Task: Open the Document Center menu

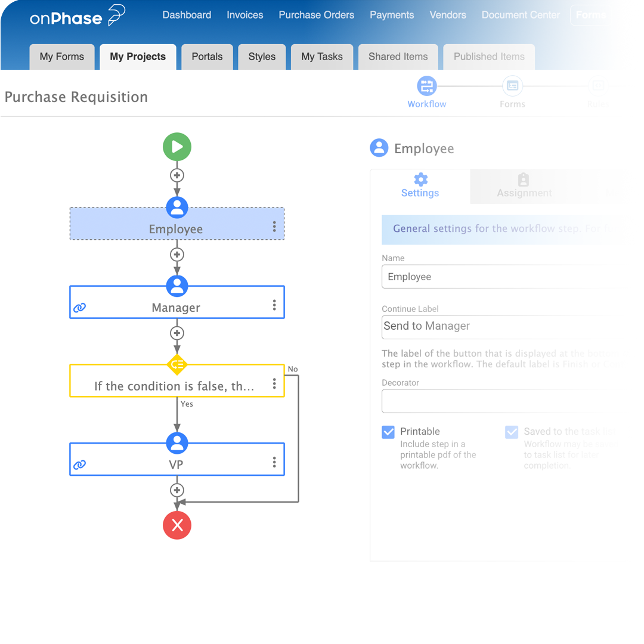Action: 521,15
